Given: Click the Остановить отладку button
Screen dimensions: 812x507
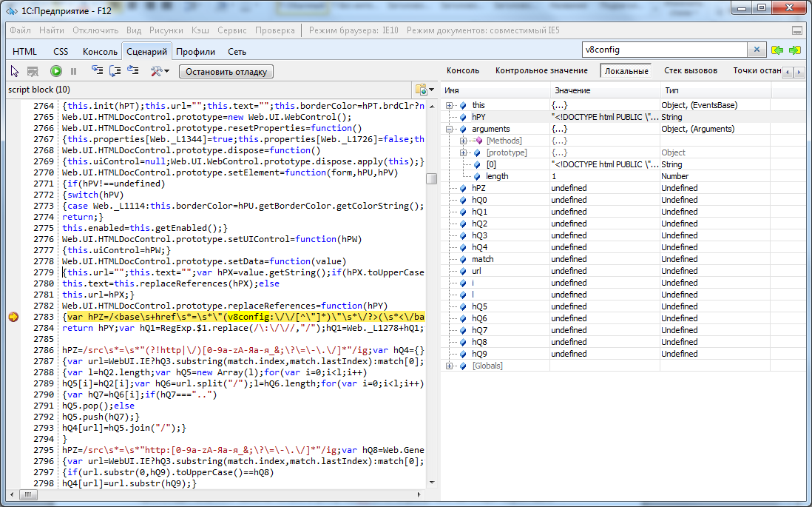Looking at the screenshot, I should point(226,72).
